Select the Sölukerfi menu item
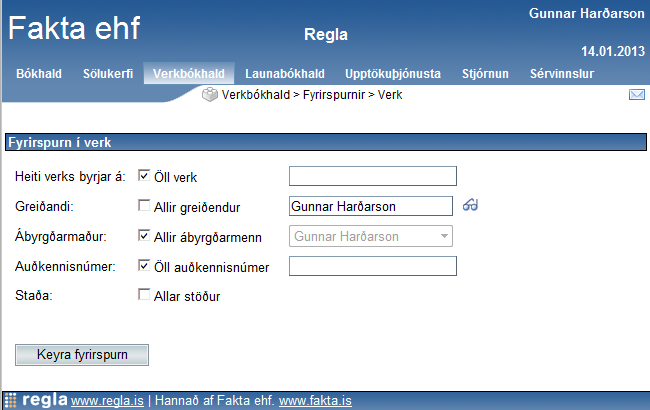650x410 pixels. click(x=108, y=74)
